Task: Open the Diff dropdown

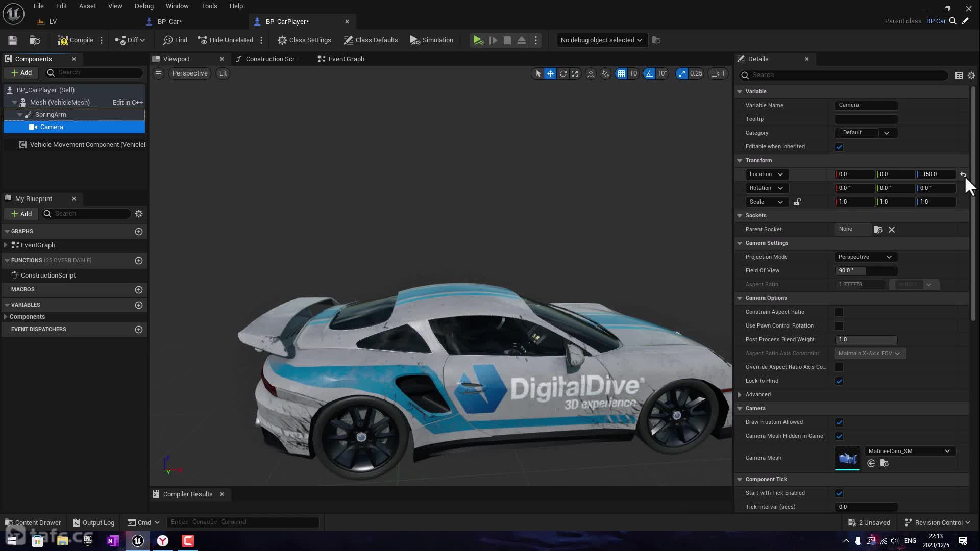Action: pyautogui.click(x=130, y=40)
